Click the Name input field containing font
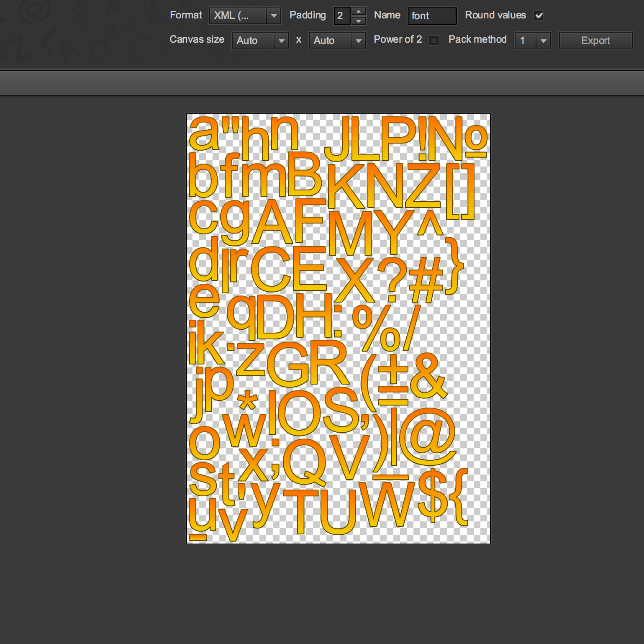The width and height of the screenshot is (644, 644). coord(432,16)
